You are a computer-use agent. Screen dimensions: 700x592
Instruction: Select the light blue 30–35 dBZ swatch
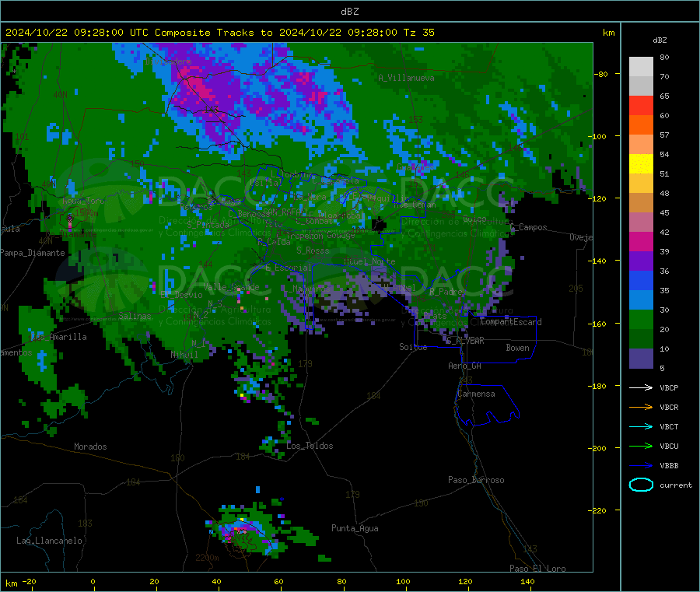click(641, 300)
